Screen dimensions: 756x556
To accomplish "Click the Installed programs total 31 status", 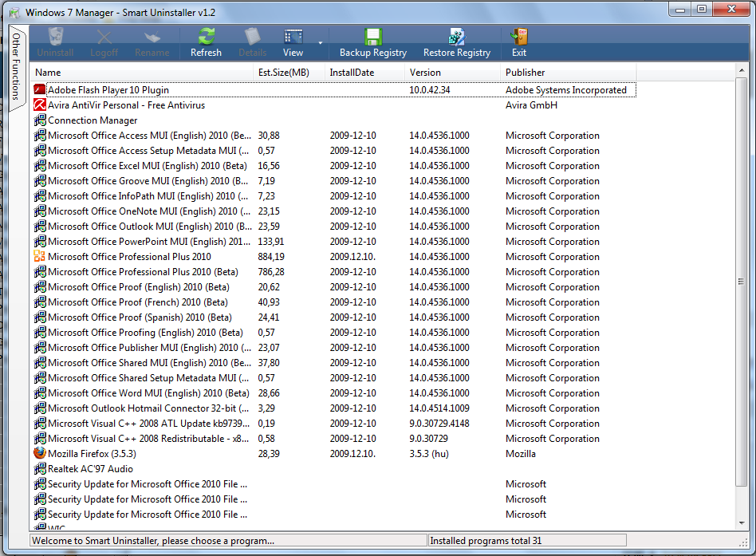I will 486,541.
